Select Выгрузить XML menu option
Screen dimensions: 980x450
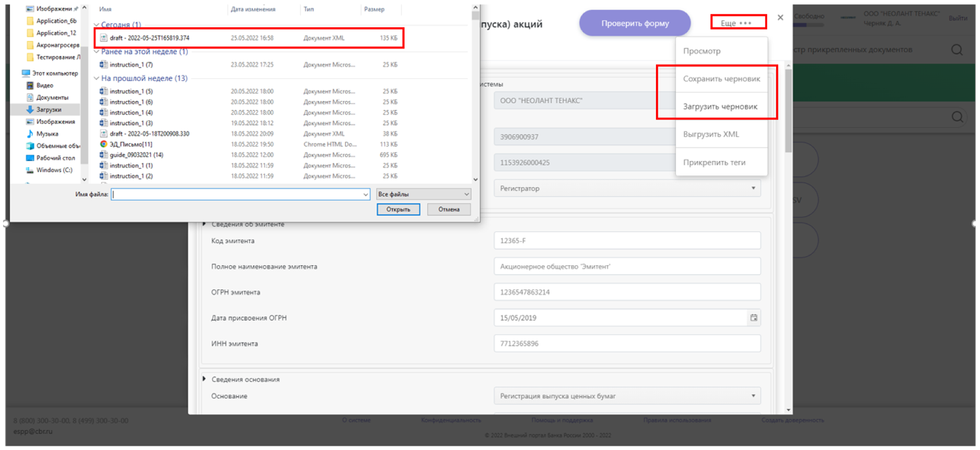(x=710, y=134)
